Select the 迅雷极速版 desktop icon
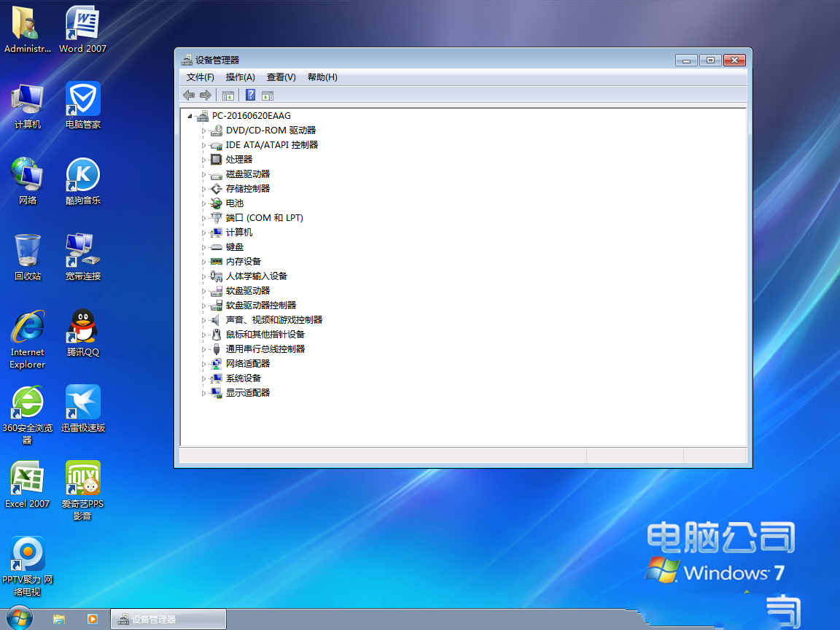This screenshot has width=840, height=630. click(82, 402)
